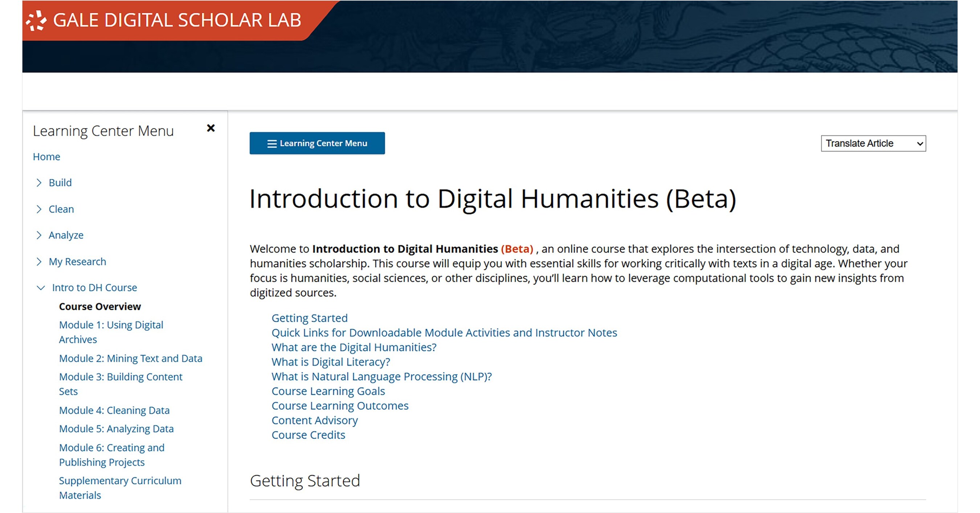Click the hamburger icon on Learning Center Menu button
The height and width of the screenshot is (513, 980).
(x=271, y=143)
